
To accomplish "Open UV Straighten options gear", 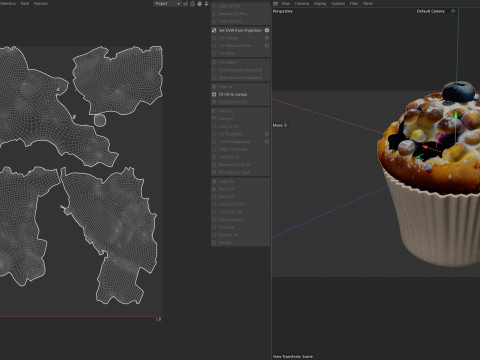I will (x=267, y=134).
